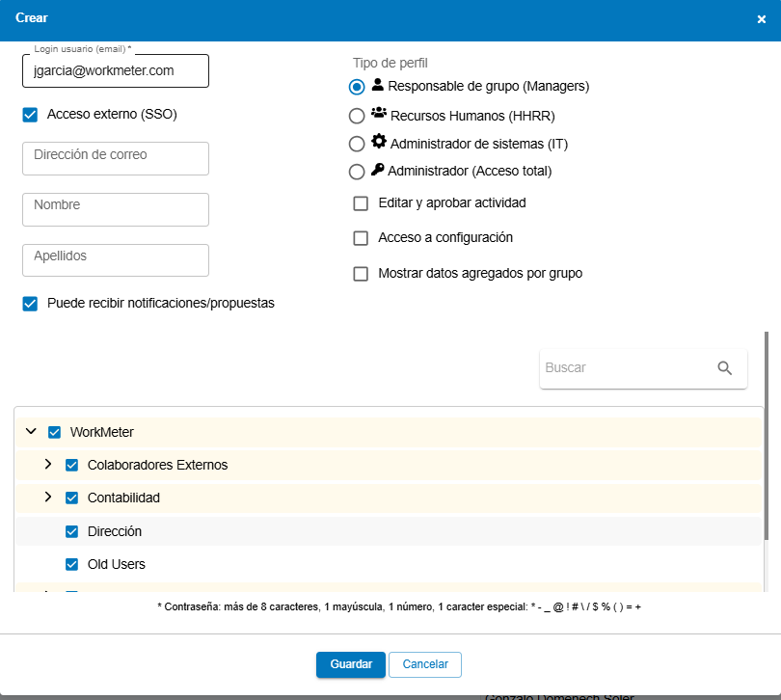The image size is (781, 700).
Task: Click the magnifier icon in the Buscar box
Action: (x=725, y=368)
